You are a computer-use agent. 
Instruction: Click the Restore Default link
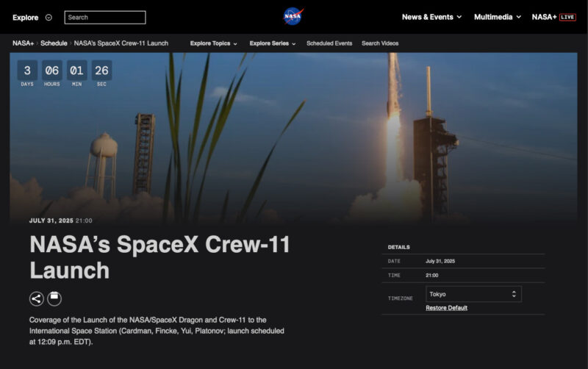click(x=446, y=308)
